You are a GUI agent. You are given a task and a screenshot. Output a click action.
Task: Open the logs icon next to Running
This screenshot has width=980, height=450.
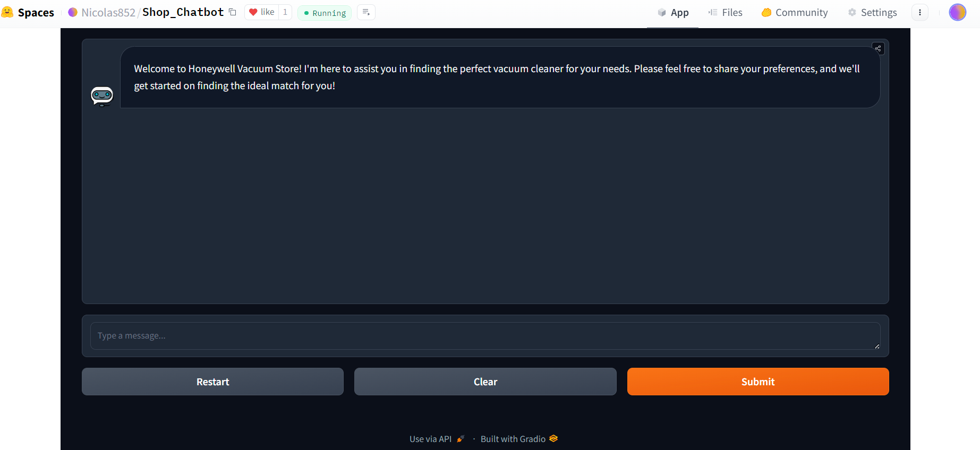click(366, 12)
